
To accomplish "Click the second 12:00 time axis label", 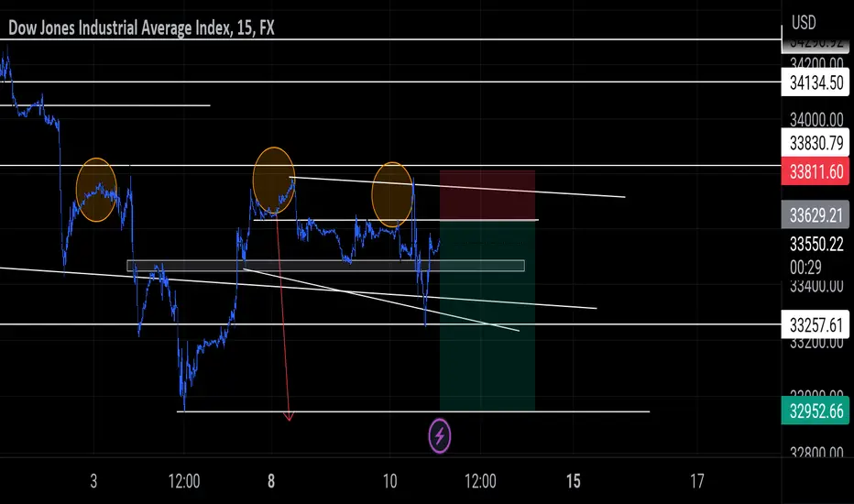I will [480, 481].
